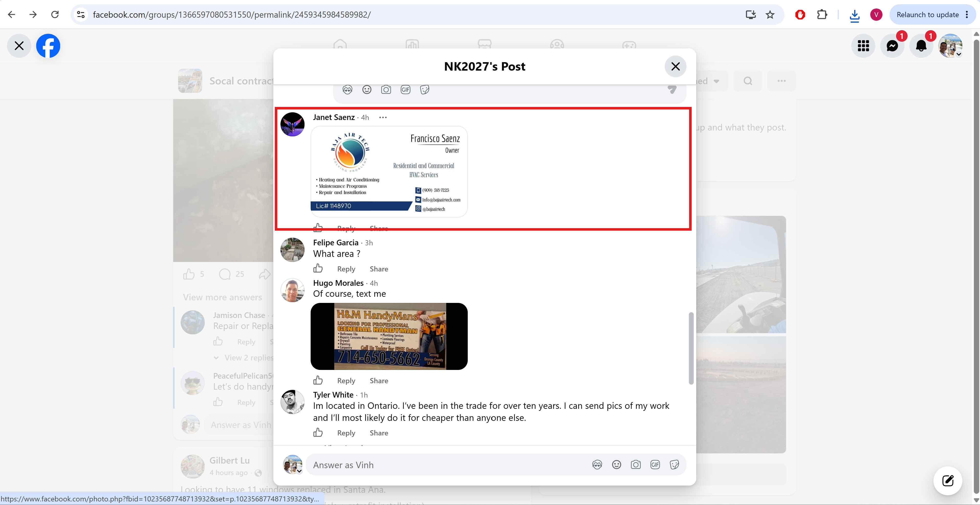Viewport: 980px width, 505px height.
Task: Click the send arrow in top comment box
Action: (x=672, y=90)
